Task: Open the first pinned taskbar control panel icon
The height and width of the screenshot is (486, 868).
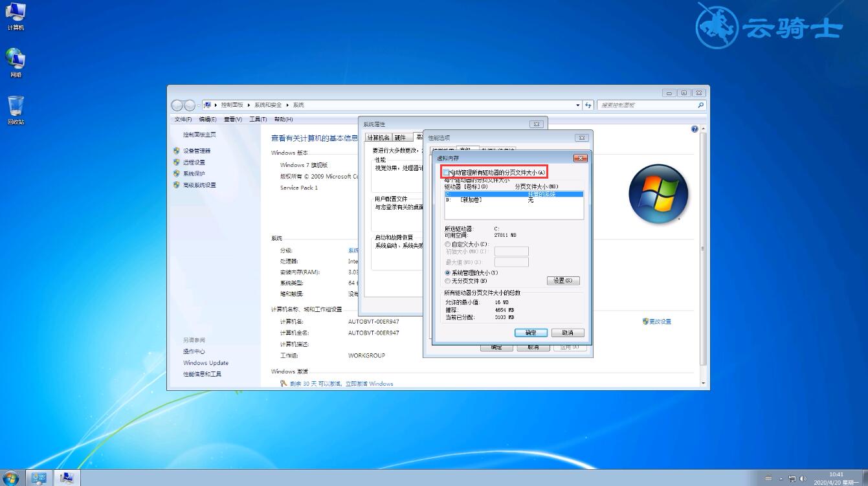Action: click(x=39, y=478)
